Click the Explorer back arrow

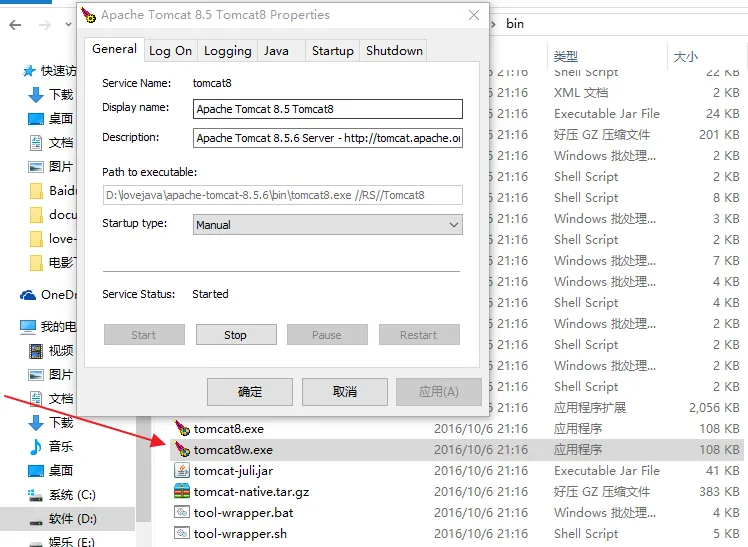(x=15, y=25)
